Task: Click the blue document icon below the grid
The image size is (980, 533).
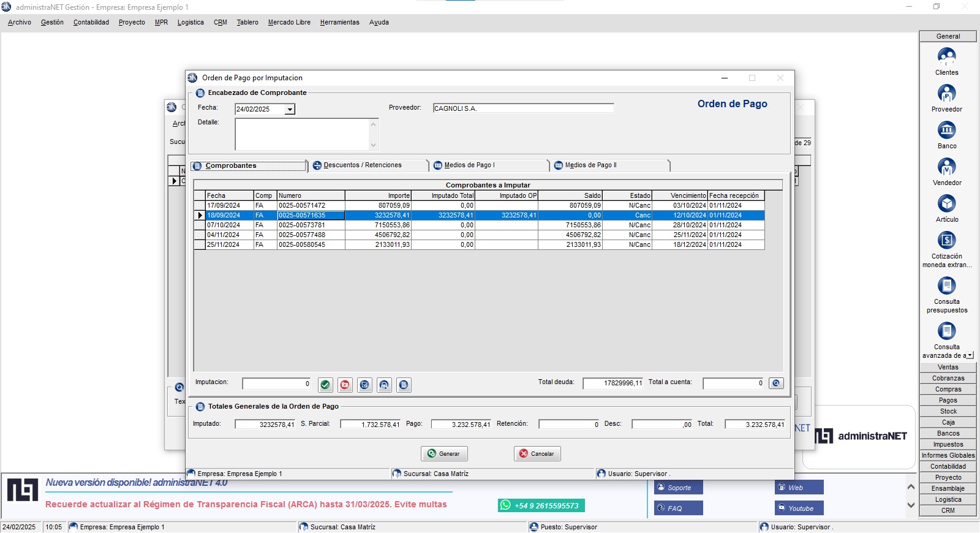Action: pos(404,385)
